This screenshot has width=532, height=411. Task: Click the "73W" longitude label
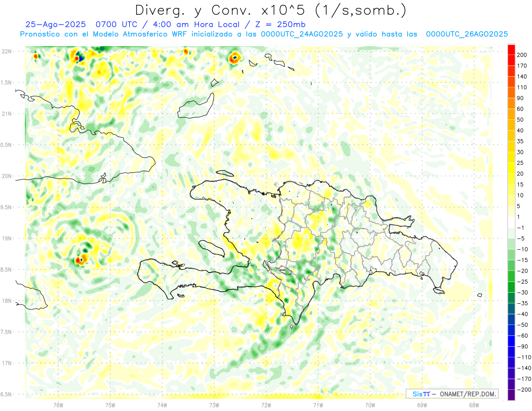click(214, 405)
